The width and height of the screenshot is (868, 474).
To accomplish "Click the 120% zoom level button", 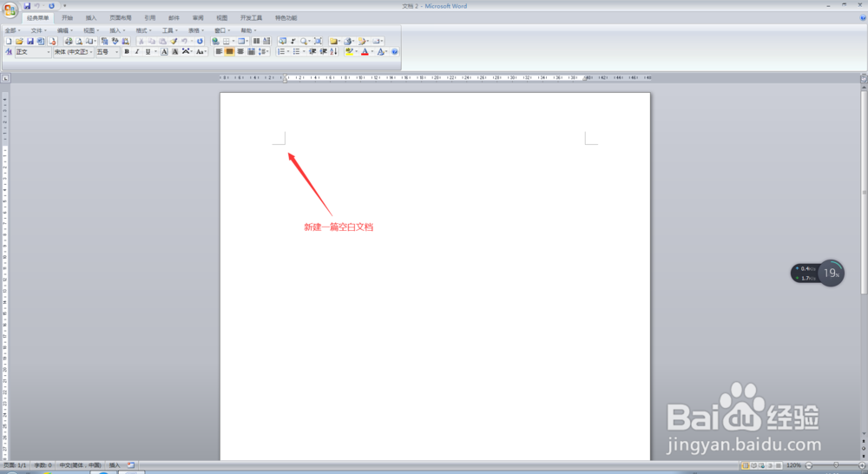I will 794,465.
